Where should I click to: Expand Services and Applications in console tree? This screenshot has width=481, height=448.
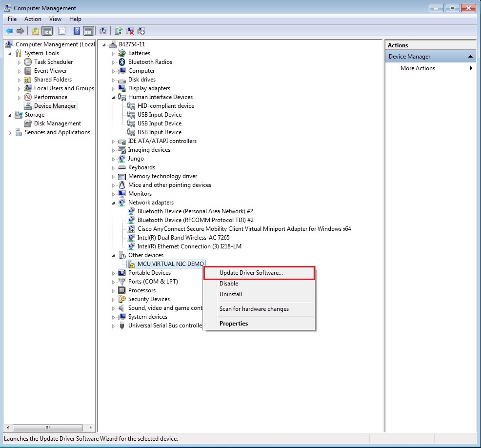(x=10, y=133)
